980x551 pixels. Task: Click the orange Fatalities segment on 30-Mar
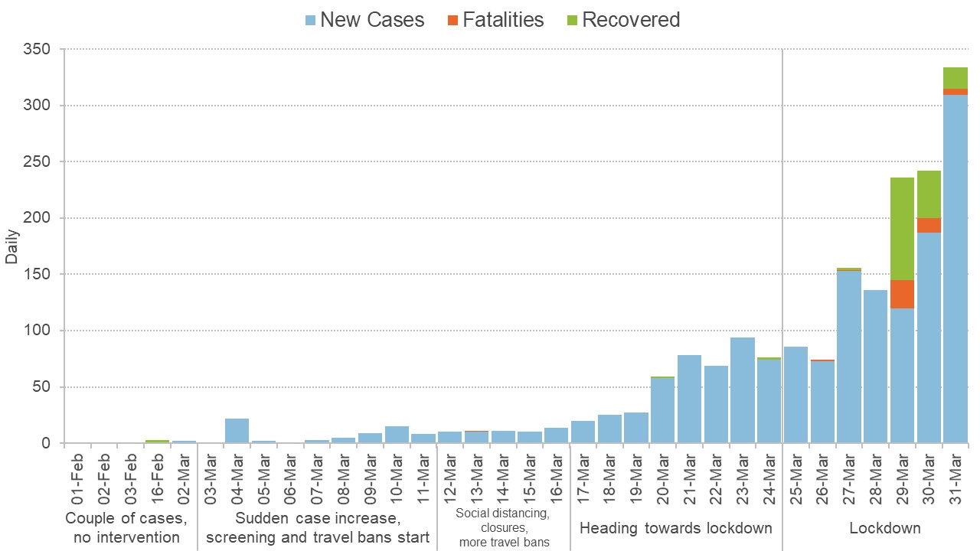(x=929, y=225)
